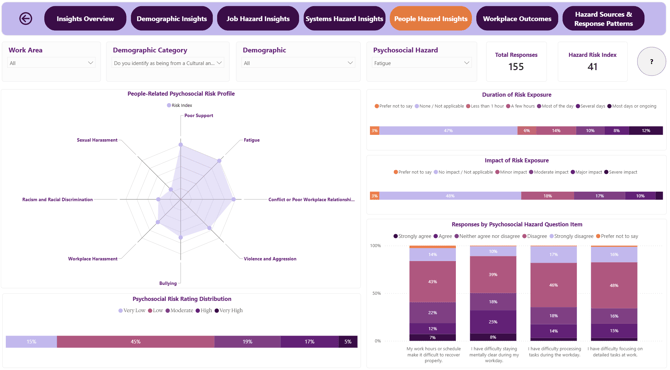Click the Poor Support radar data point

(181, 145)
